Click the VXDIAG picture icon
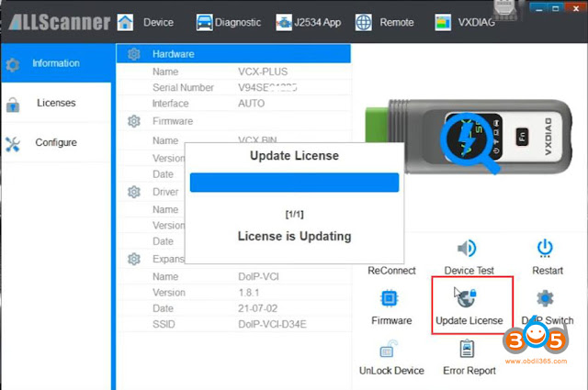The image size is (588, 390). [x=443, y=22]
